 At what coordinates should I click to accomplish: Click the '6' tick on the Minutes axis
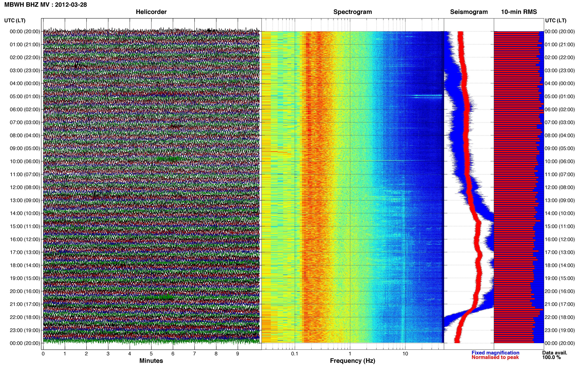point(173,354)
